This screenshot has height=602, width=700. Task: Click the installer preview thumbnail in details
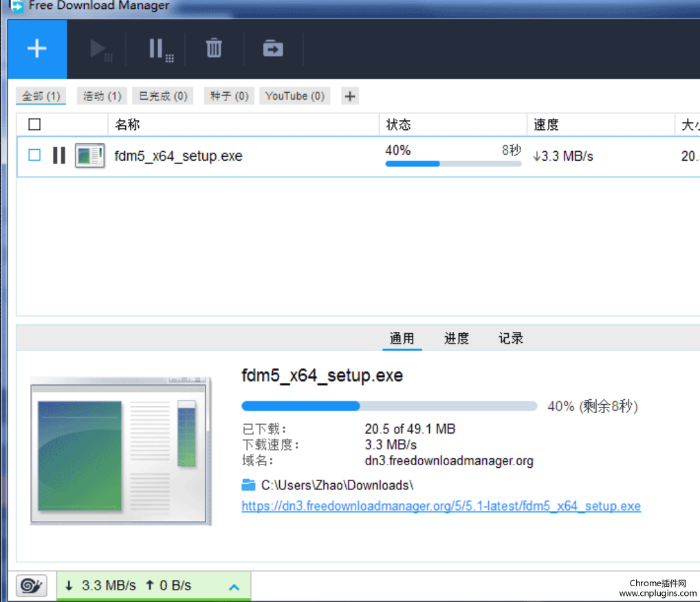pos(120,451)
